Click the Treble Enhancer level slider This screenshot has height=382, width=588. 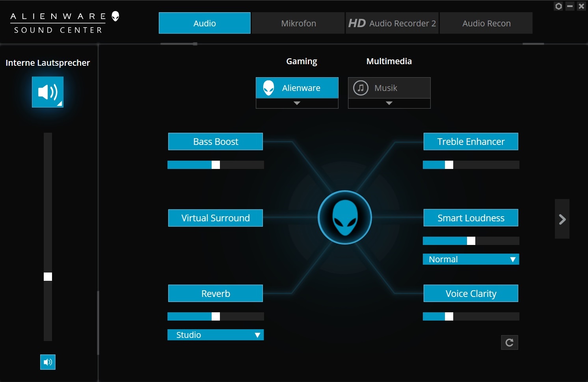coord(471,165)
